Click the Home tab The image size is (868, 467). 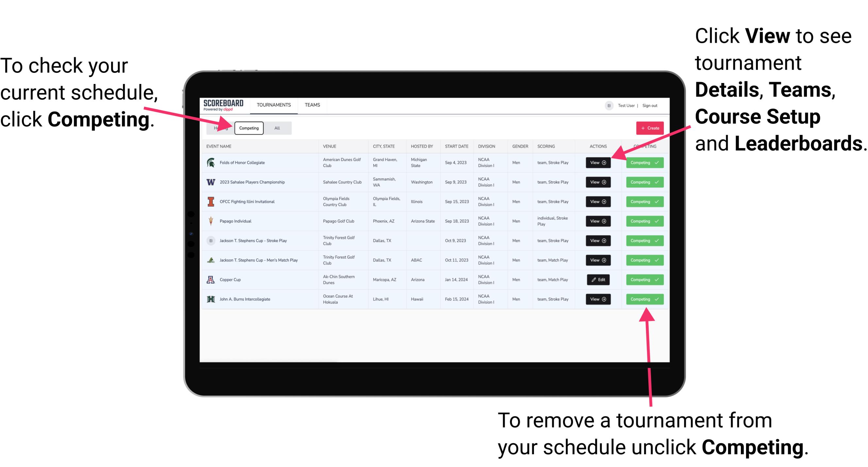tap(220, 128)
